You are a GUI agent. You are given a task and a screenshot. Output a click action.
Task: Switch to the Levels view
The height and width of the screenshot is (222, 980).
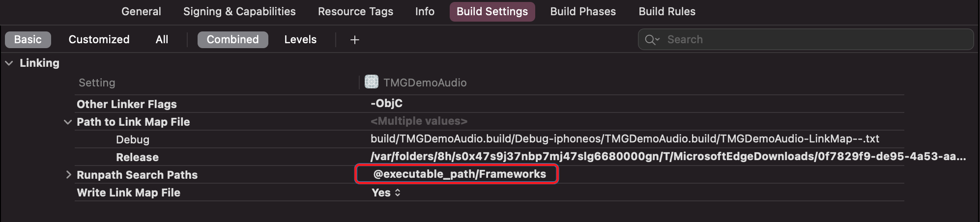(300, 40)
